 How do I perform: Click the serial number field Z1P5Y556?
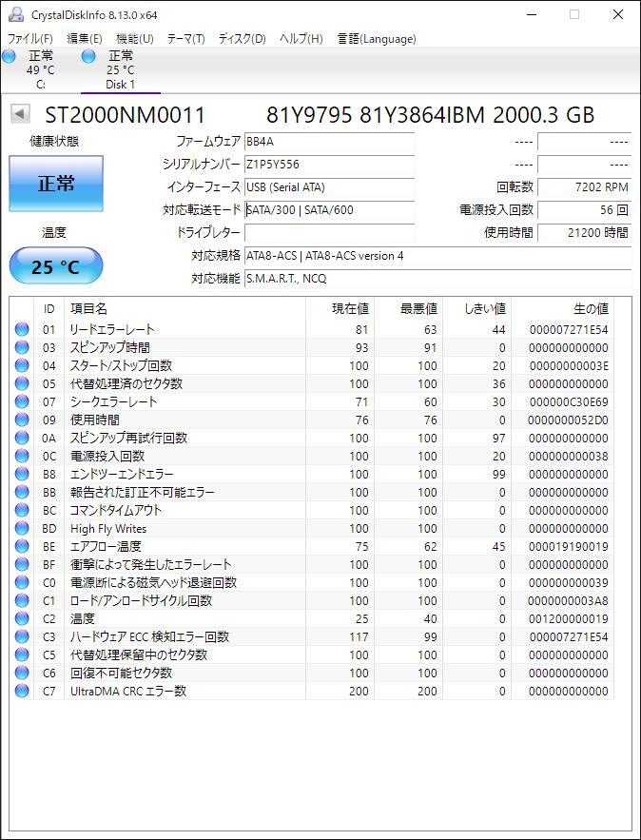[x=329, y=165]
